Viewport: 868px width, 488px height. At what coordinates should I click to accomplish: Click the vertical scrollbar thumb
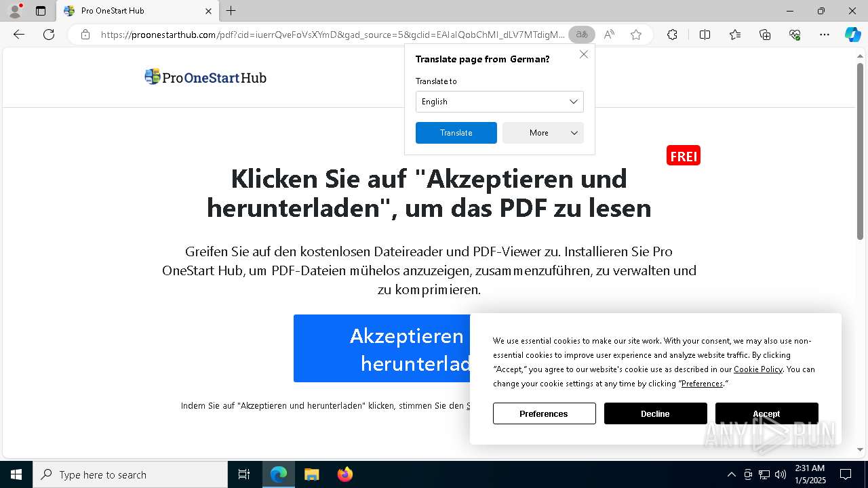[860, 151]
